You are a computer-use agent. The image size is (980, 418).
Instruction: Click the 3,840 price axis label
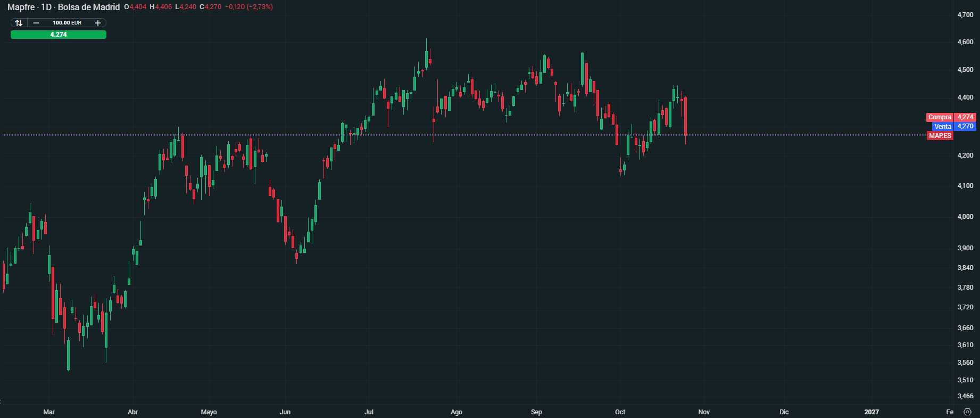pos(965,268)
